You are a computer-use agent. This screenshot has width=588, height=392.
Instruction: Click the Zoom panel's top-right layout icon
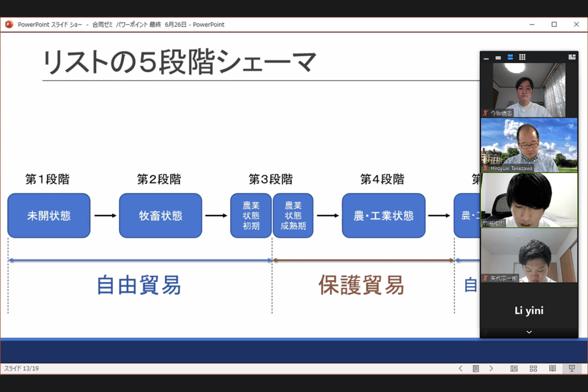[572, 57]
